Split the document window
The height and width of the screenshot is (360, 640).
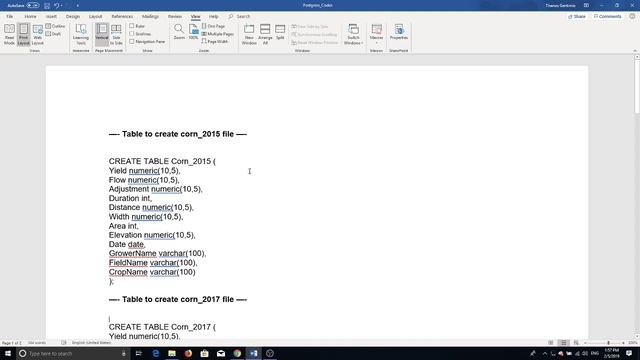click(x=280, y=32)
